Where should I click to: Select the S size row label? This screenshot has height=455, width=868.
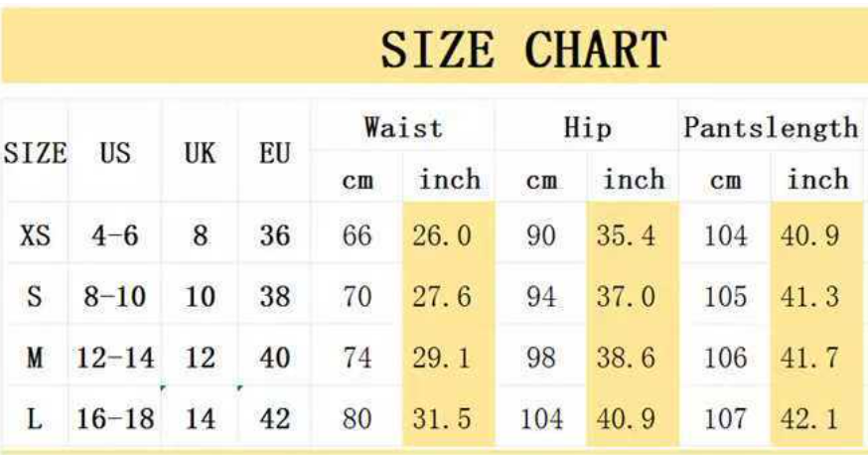tap(35, 297)
